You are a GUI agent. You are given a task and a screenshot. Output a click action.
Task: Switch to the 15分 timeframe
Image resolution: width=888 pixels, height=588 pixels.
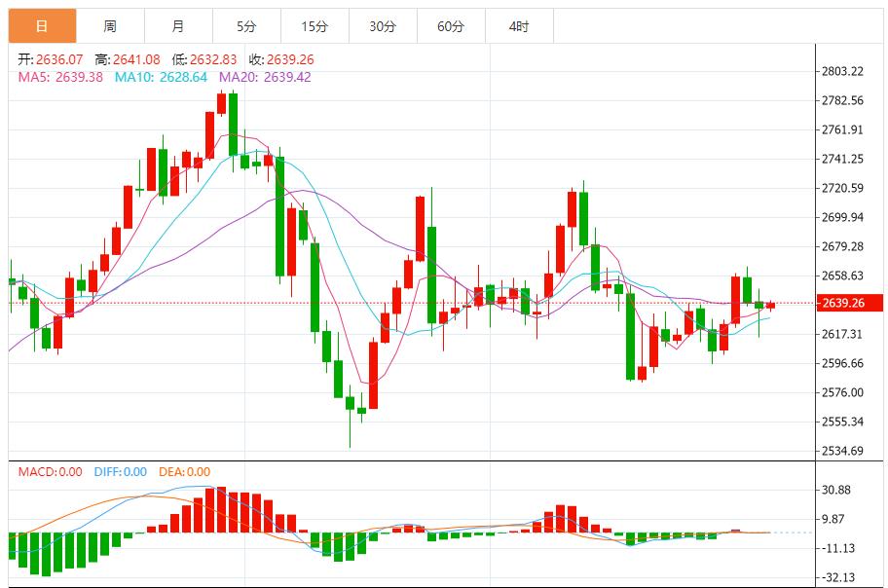314,26
